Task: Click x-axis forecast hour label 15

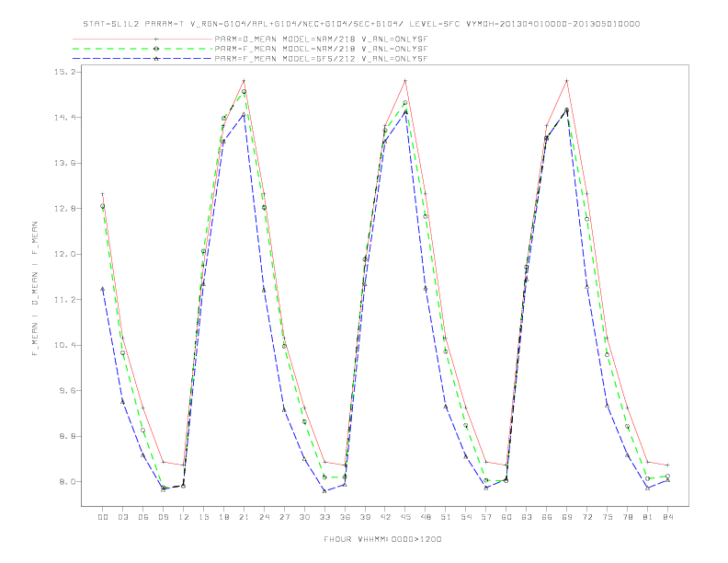Action: (x=203, y=517)
